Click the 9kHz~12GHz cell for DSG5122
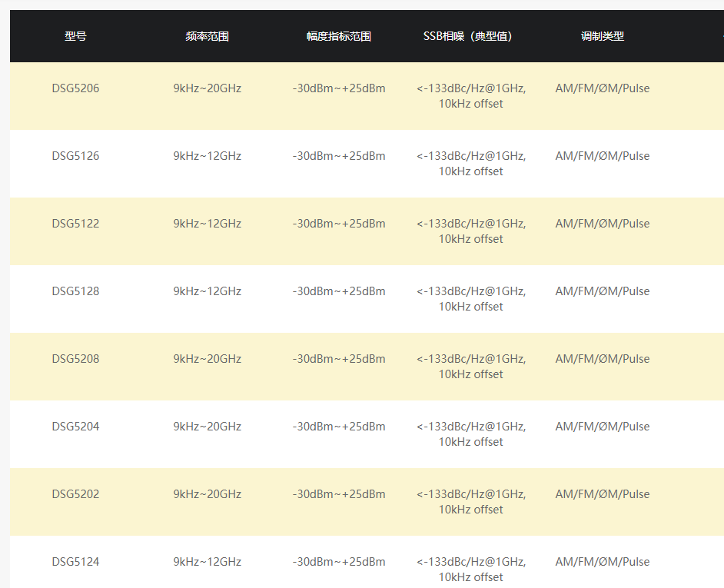Screen dimensions: 724x588 click(207, 224)
